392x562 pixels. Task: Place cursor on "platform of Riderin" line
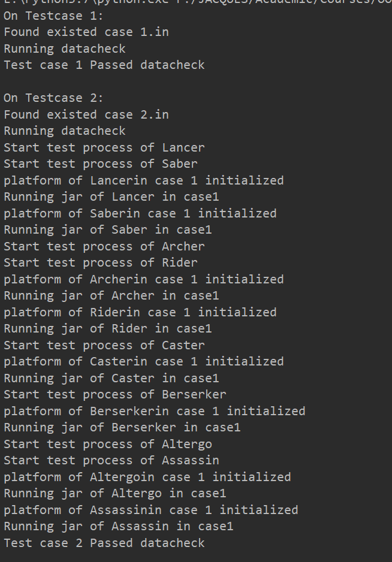click(x=140, y=312)
